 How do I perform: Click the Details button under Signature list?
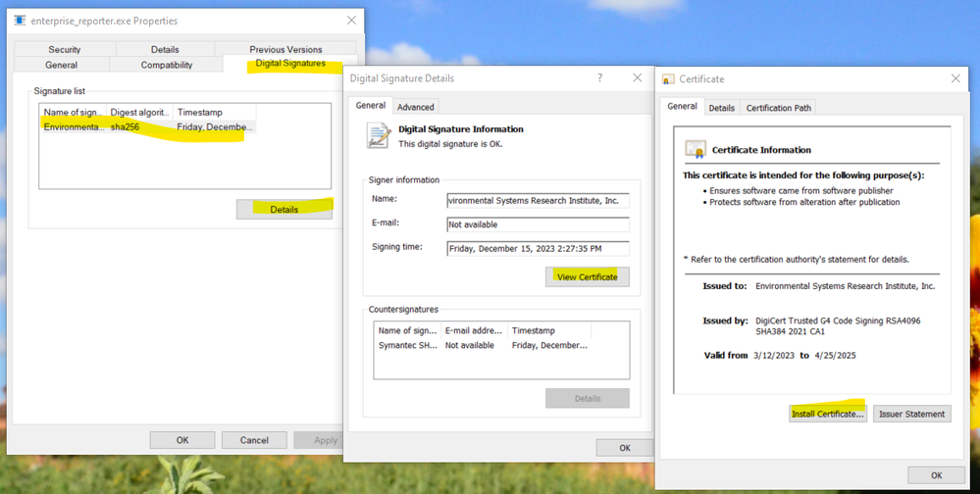284,209
